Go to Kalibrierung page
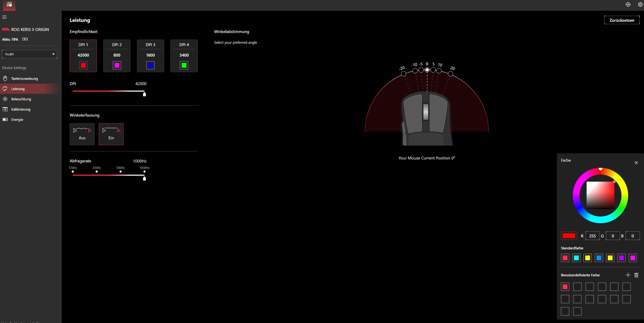 click(21, 109)
